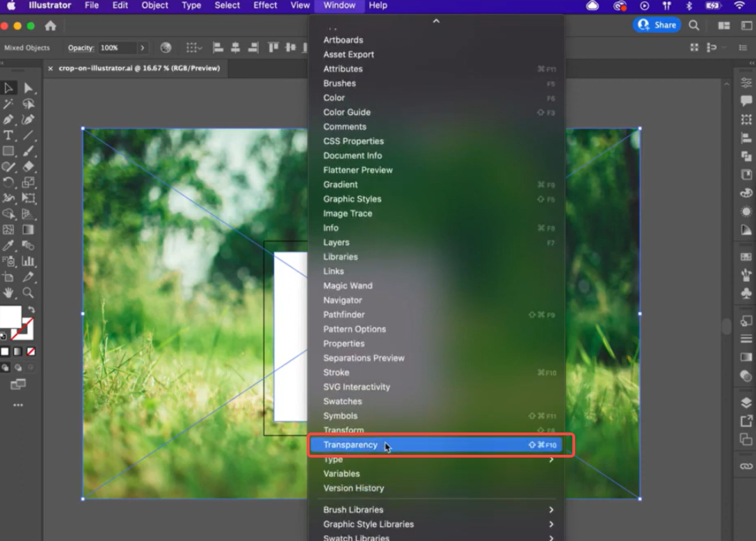Choose the Hand tool
This screenshot has height=541, width=756.
(8, 293)
